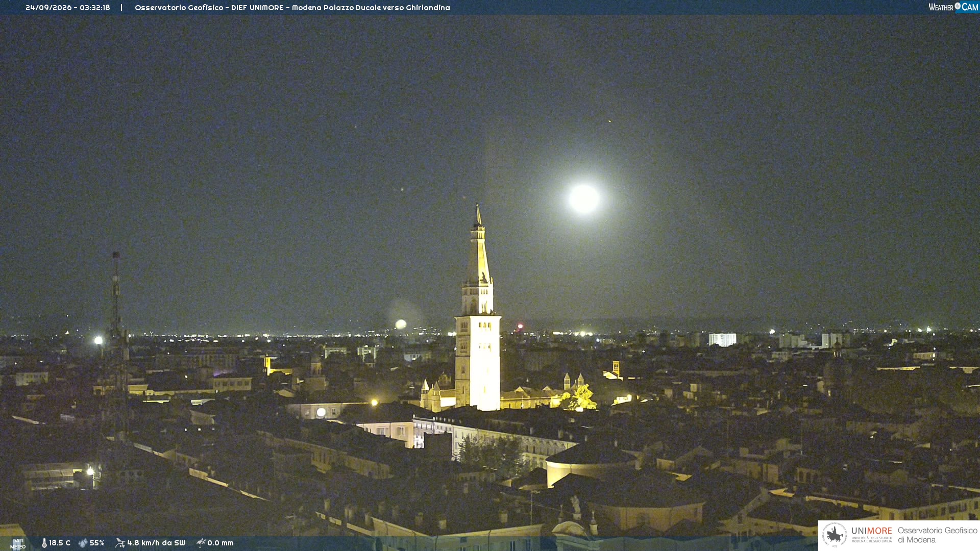Click the 4.8 km/h da SW wind reading
The image size is (980, 551).
156,543
